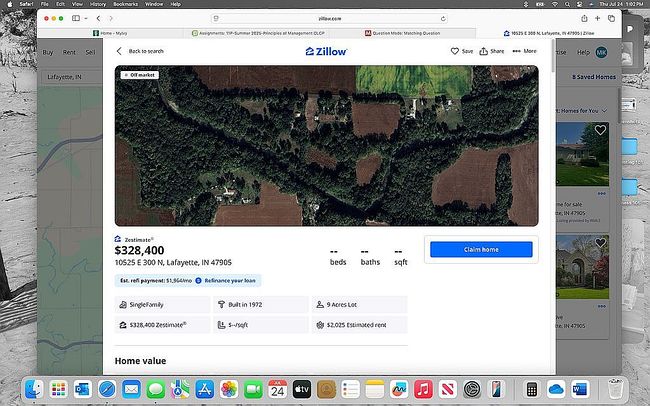Click the Rent nav link behind the listing
This screenshot has width=650, height=406.
coord(69,52)
